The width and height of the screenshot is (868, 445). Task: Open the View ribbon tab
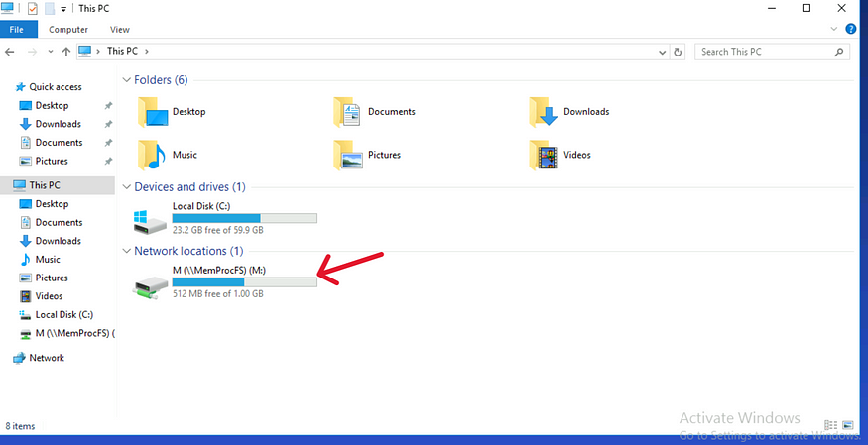(120, 30)
